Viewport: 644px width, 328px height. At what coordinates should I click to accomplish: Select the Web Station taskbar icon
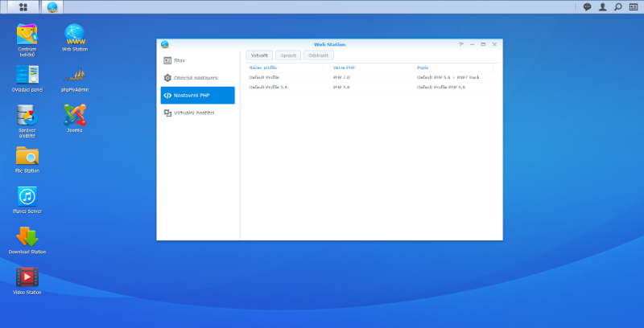tap(52, 7)
